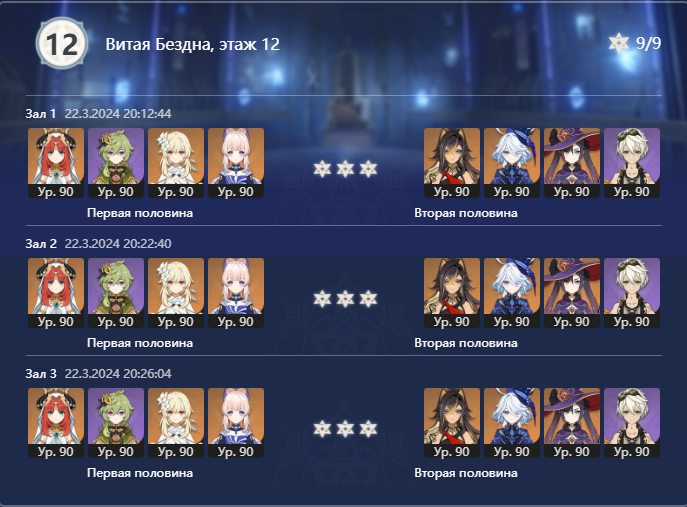Select Collei portrait in Зал 1

tap(116, 163)
